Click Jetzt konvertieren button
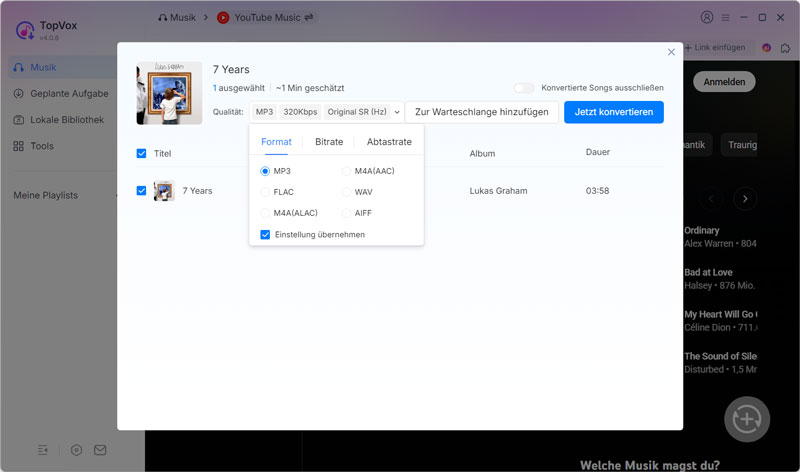This screenshot has width=800, height=472. click(614, 112)
